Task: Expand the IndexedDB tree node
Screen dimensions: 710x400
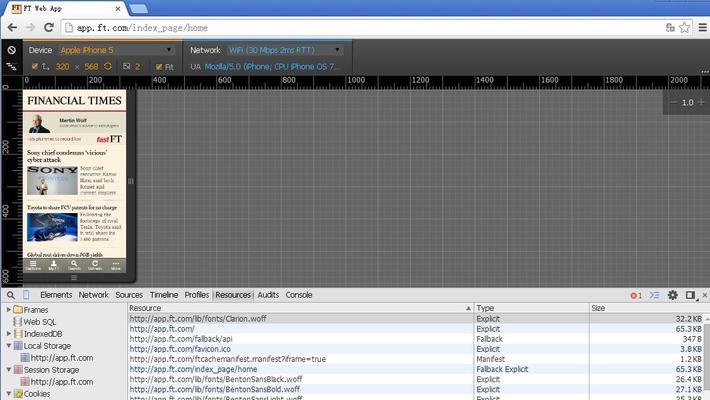Action: [x=9, y=333]
